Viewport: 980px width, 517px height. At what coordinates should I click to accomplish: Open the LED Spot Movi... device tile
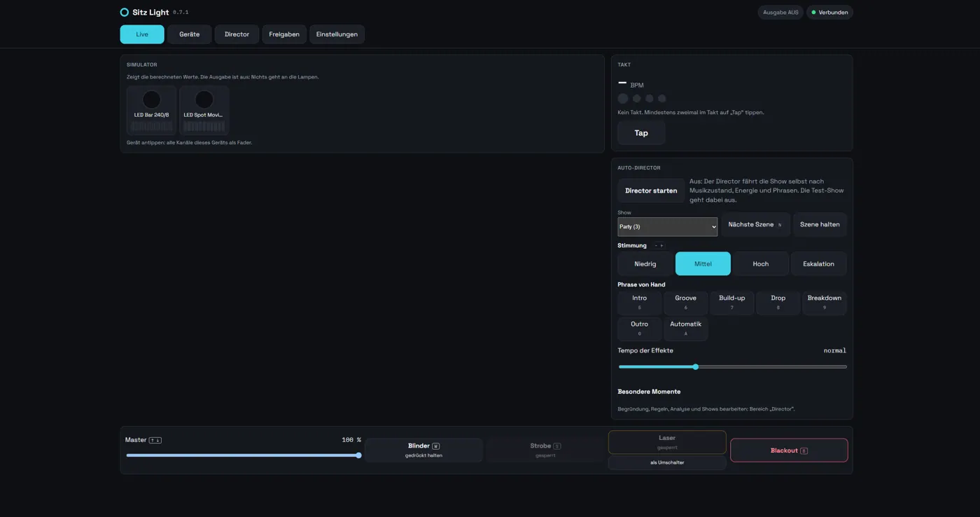pos(204,110)
